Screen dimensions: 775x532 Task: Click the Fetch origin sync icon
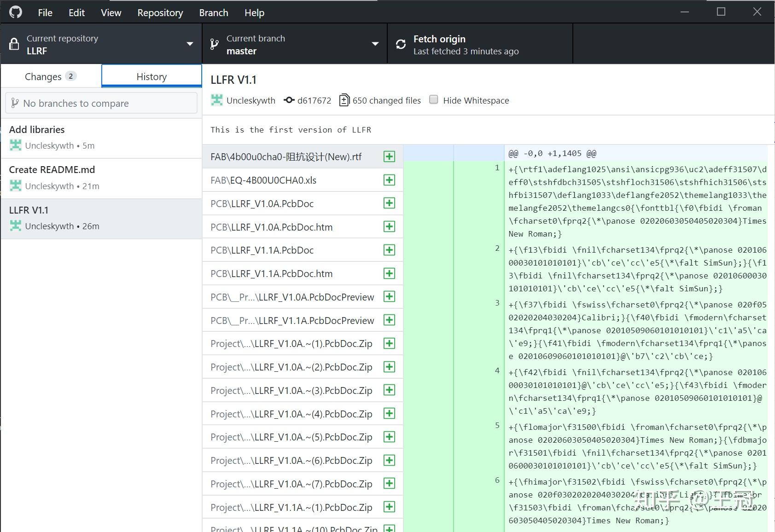pyautogui.click(x=401, y=44)
